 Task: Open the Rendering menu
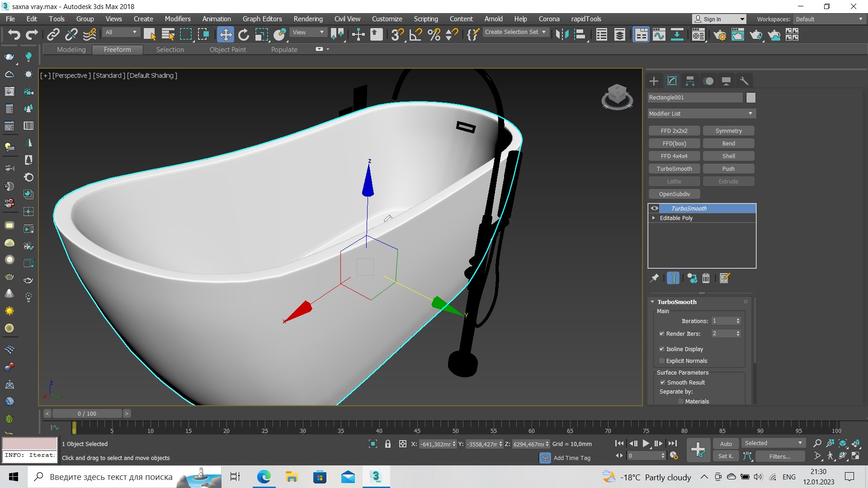coord(308,19)
